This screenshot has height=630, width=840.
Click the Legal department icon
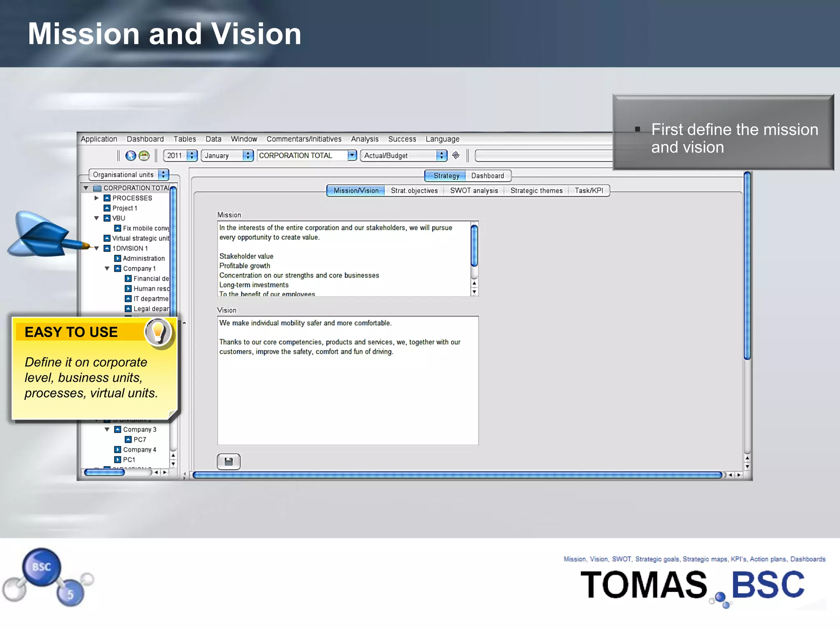[x=128, y=309]
